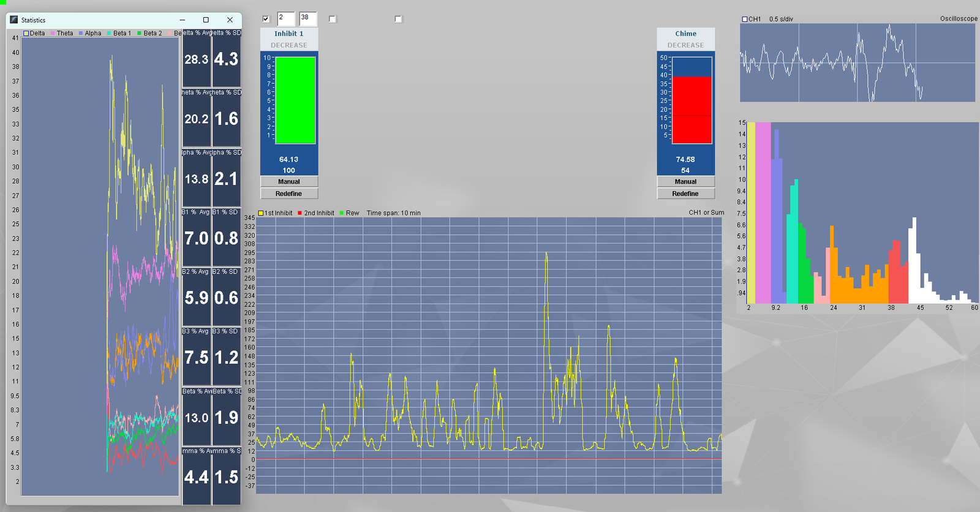Toggle the Alpha legend swatch
Screen dimensions: 980x512
point(81,33)
